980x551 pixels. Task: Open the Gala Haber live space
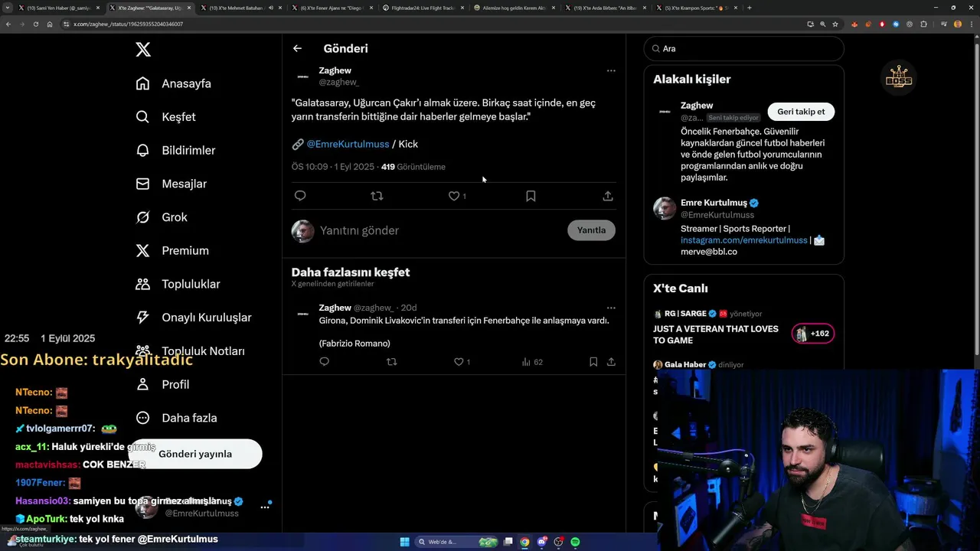point(684,365)
